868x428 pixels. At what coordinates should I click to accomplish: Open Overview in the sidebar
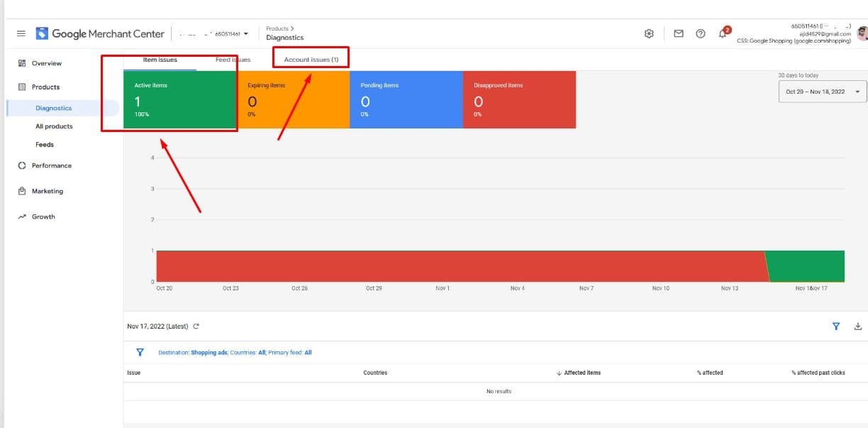(x=47, y=63)
